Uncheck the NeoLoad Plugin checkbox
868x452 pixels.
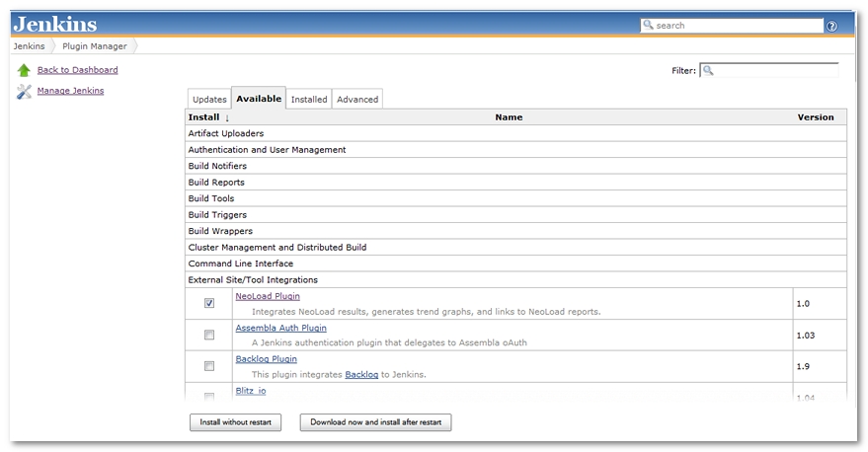(209, 303)
